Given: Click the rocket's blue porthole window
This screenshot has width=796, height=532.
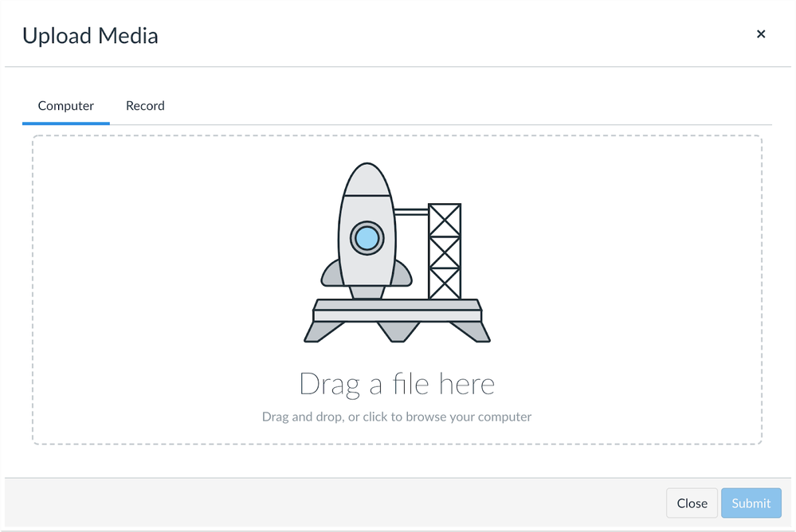Looking at the screenshot, I should (367, 237).
